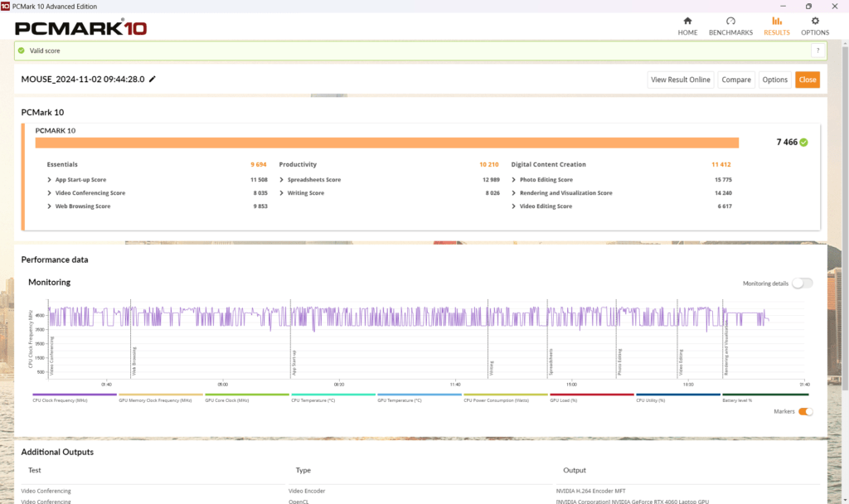This screenshot has height=504, width=849.
Task: Expand the App Start-up Score row
Action: pyautogui.click(x=50, y=180)
